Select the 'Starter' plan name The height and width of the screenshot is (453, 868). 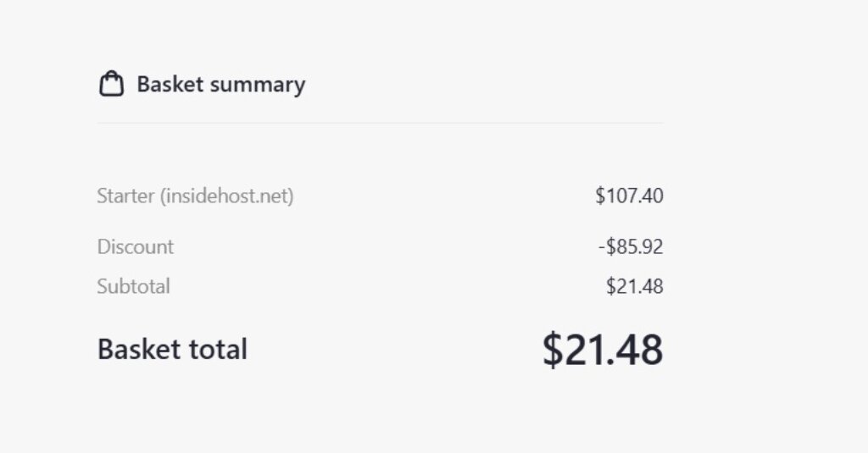125,196
